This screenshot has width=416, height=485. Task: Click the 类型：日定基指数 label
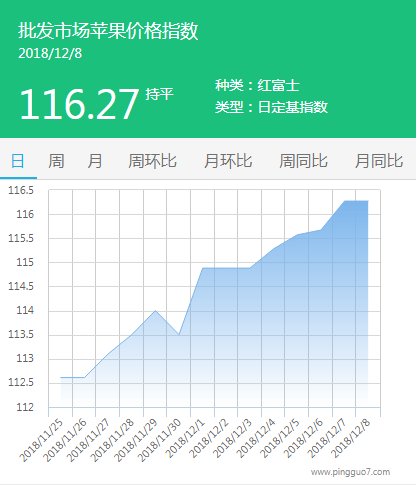(x=271, y=107)
